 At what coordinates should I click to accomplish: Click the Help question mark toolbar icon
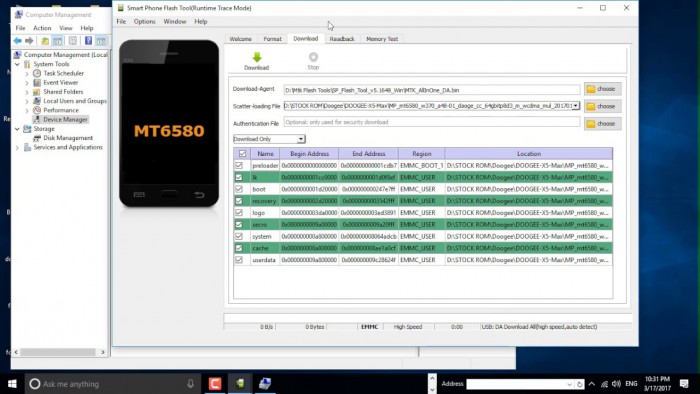(88, 41)
